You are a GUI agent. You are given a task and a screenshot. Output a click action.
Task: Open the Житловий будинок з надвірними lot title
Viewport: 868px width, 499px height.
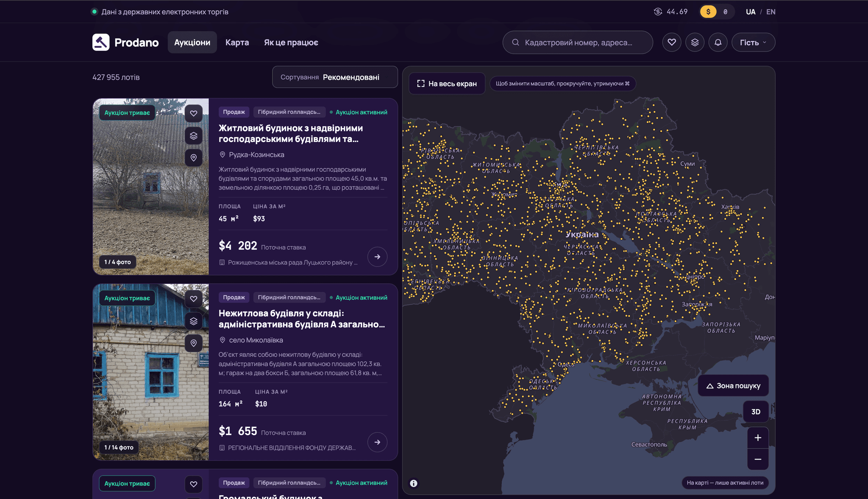291,134
